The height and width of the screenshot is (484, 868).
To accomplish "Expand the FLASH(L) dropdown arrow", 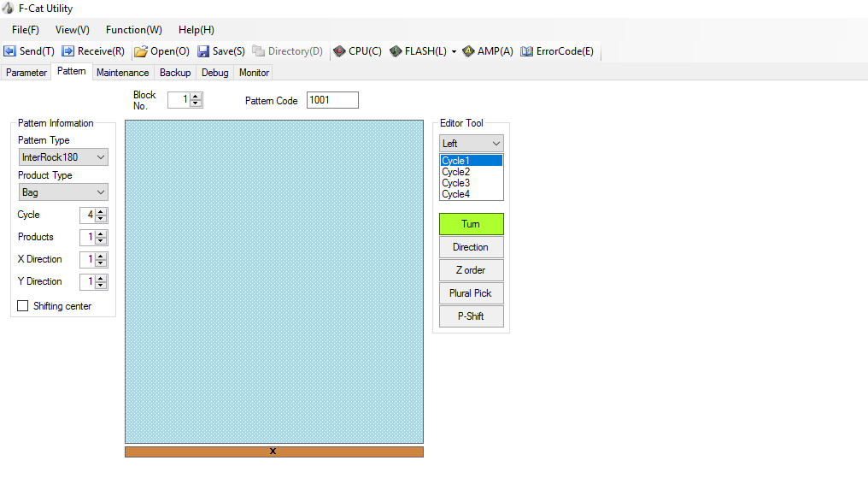I will 454,51.
